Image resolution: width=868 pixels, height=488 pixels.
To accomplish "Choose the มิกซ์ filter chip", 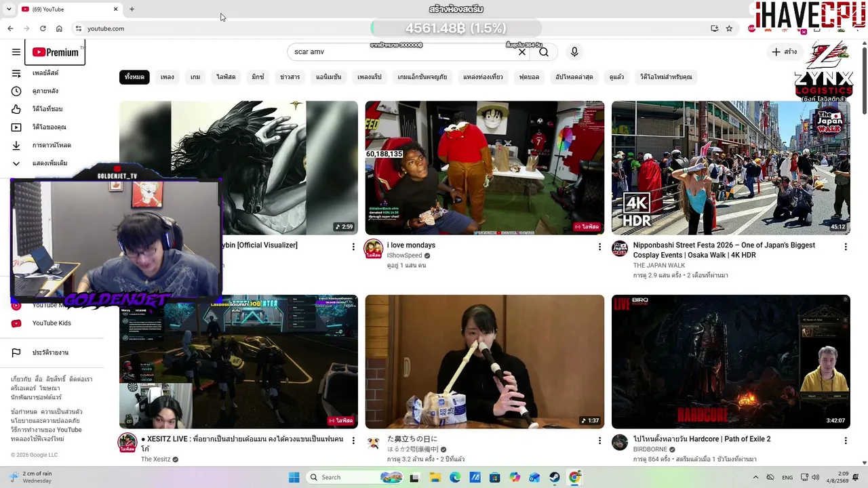I will [258, 77].
